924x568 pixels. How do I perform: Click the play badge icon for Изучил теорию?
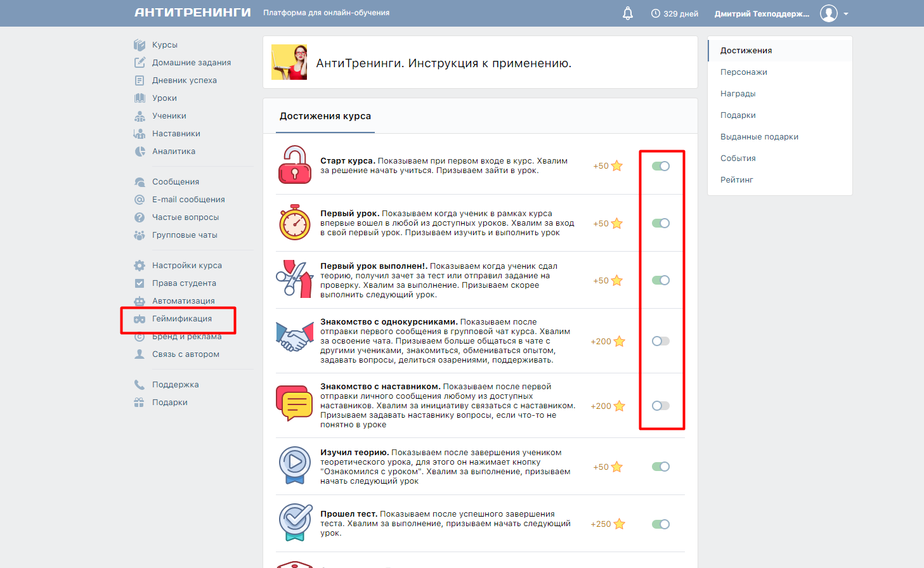[295, 465]
